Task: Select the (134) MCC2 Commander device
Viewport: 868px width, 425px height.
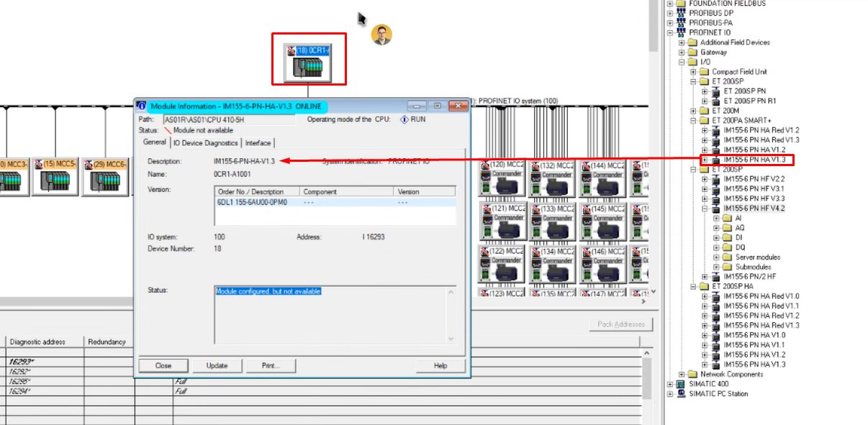Action: pos(551,265)
